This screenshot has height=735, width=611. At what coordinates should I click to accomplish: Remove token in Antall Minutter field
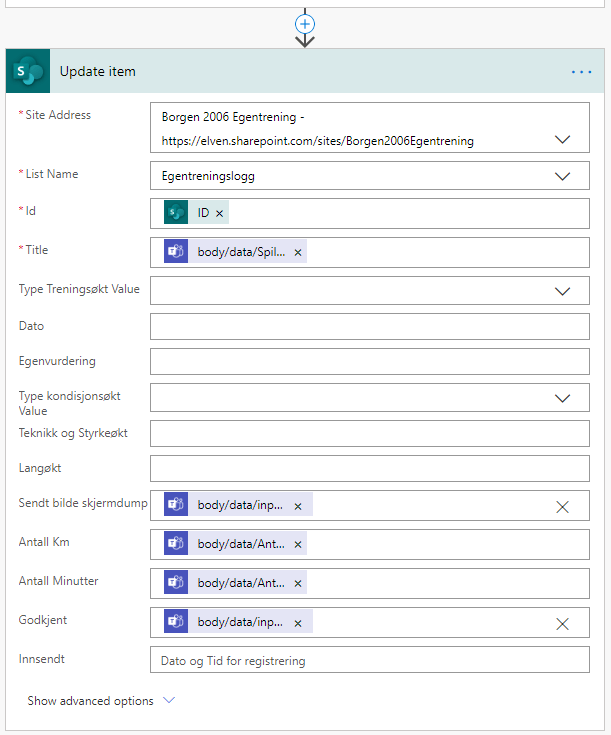pos(298,583)
